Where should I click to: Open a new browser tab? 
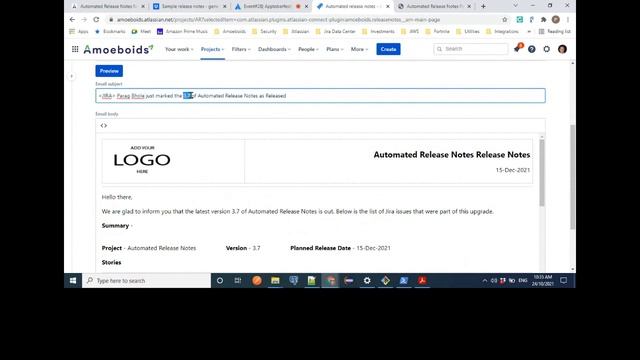(x=483, y=6)
